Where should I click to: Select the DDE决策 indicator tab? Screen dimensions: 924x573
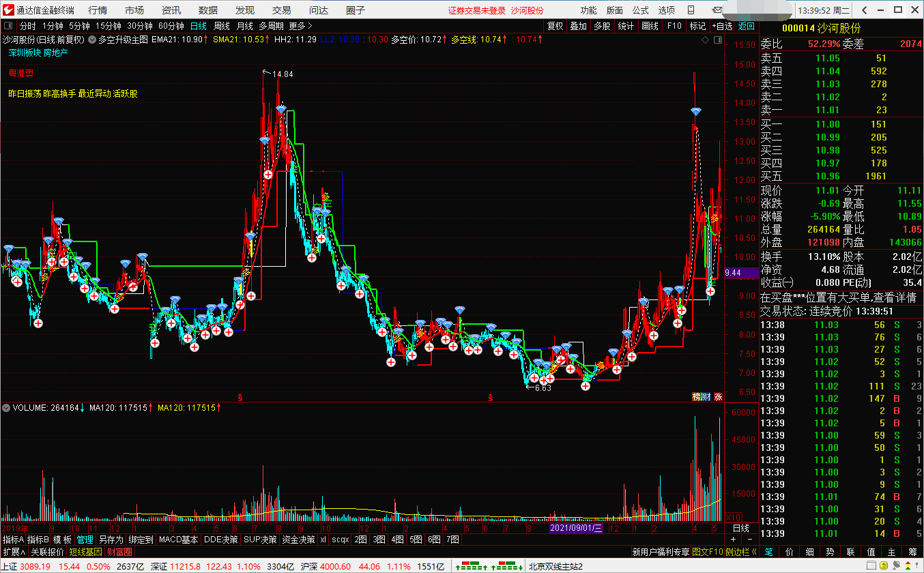(x=221, y=539)
